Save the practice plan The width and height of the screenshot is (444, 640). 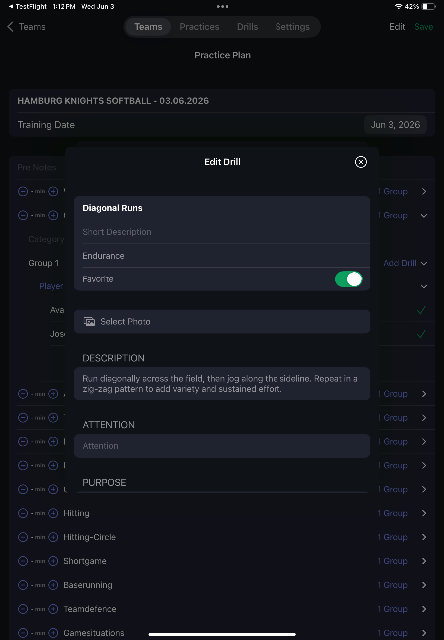click(x=424, y=27)
